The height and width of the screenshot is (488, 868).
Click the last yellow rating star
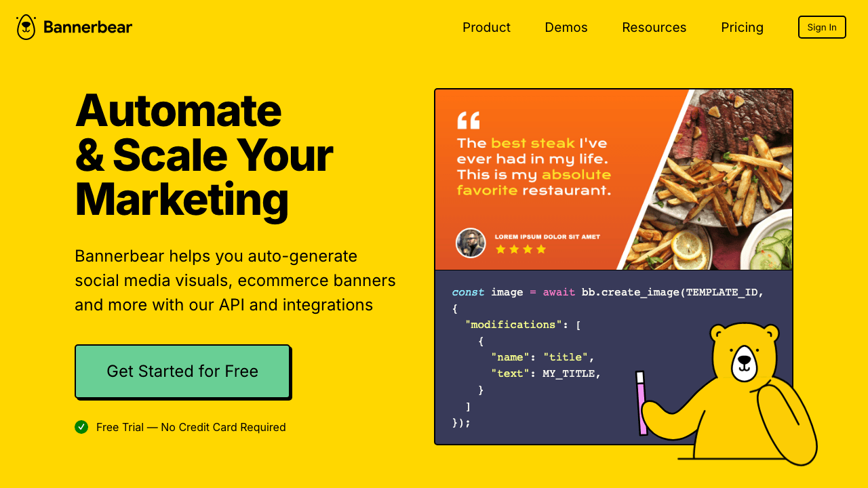click(541, 249)
